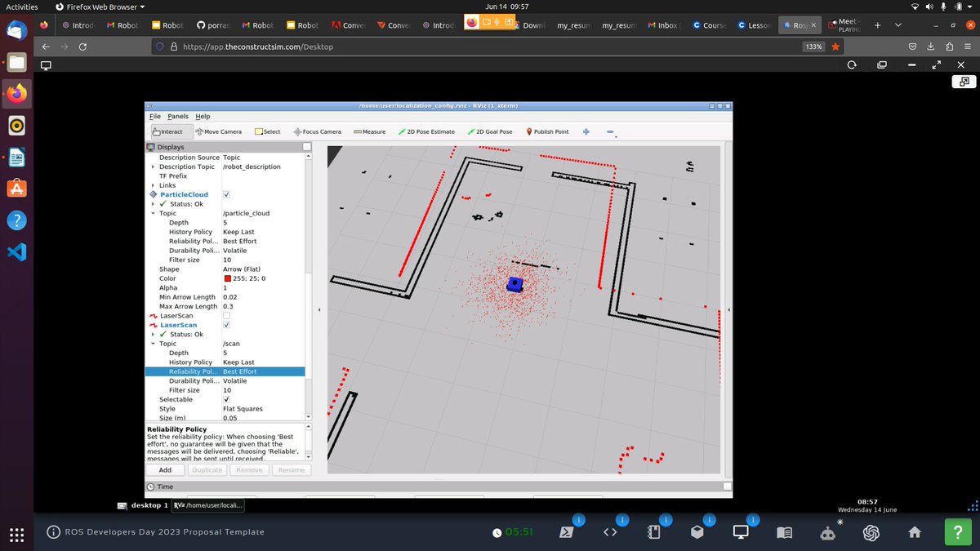Image resolution: width=980 pixels, height=551 pixels.
Task: Open the terminal shell icon in bottom bar
Action: (x=566, y=531)
